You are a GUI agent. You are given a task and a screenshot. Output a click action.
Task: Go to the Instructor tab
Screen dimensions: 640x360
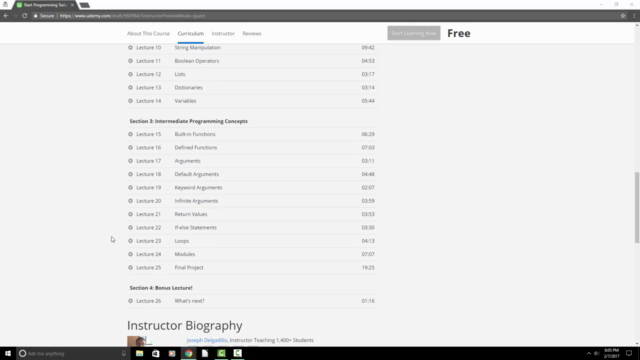223,33
